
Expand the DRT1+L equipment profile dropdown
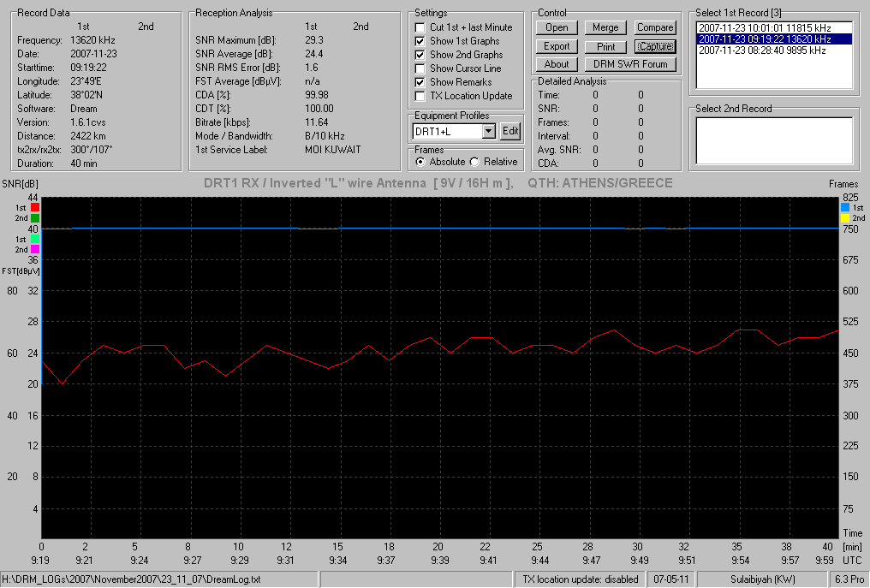coord(488,132)
